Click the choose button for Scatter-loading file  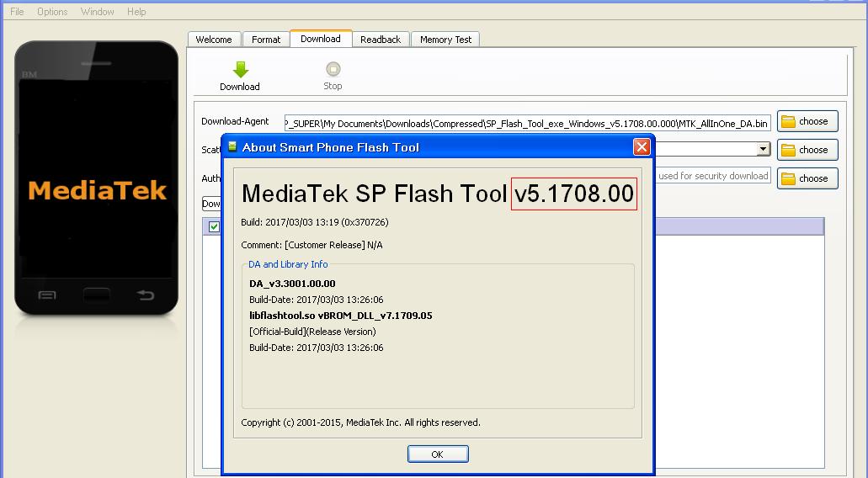[807, 150]
